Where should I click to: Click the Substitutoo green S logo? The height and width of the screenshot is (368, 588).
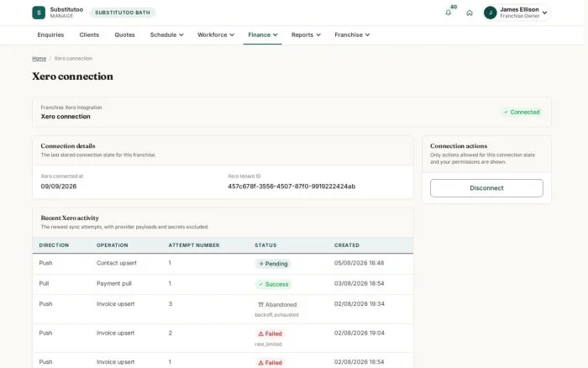39,13
